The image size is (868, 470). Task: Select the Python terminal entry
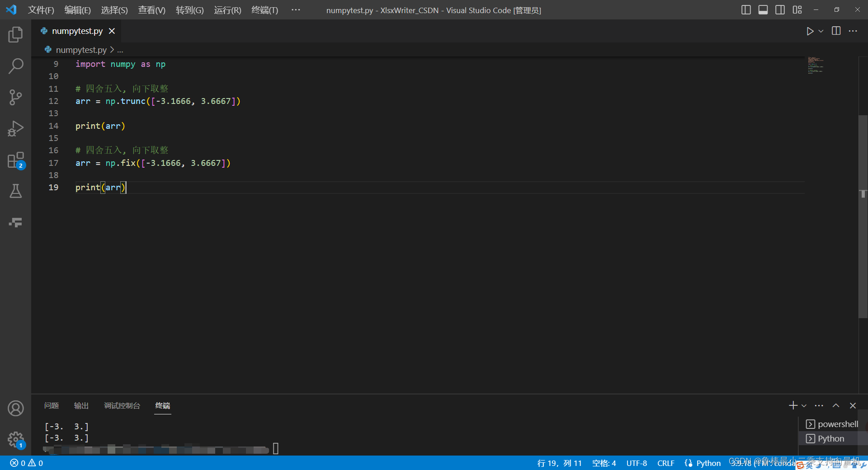[x=832, y=438]
